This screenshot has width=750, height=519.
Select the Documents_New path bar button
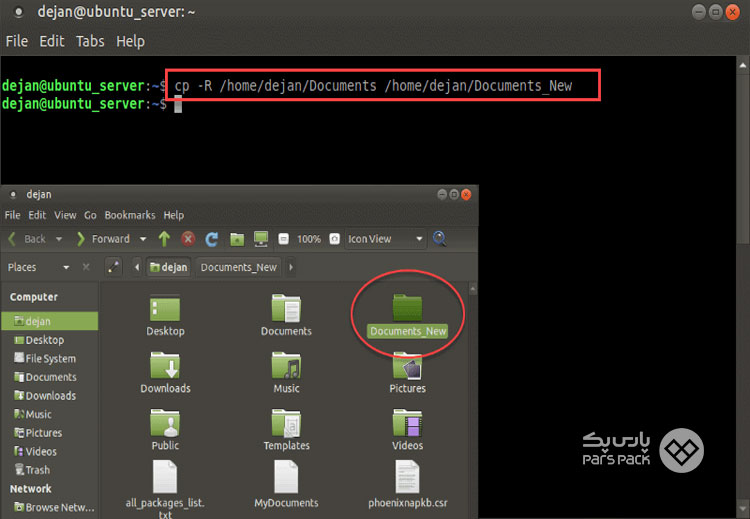point(239,267)
